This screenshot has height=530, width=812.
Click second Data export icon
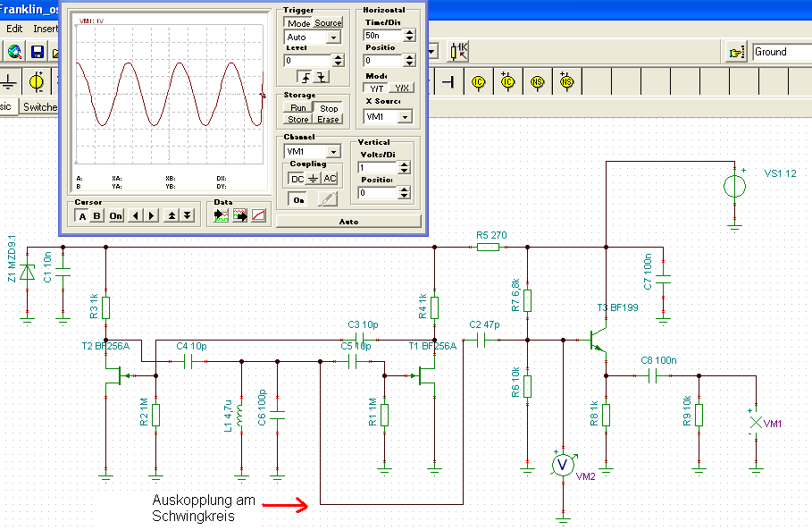[239, 215]
